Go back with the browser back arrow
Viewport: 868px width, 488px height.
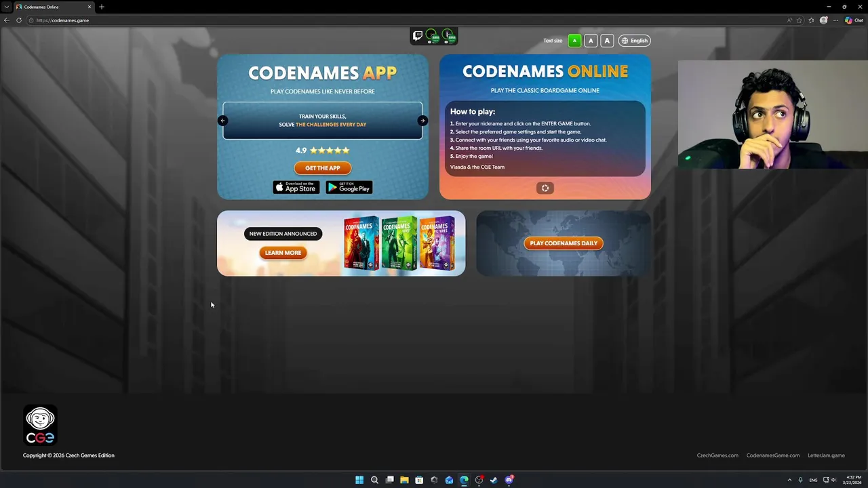[x=7, y=20]
